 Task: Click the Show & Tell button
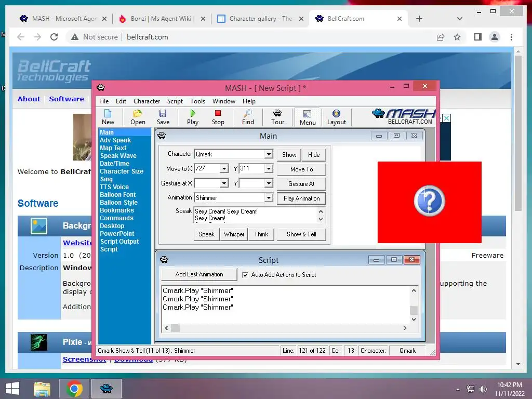301,234
